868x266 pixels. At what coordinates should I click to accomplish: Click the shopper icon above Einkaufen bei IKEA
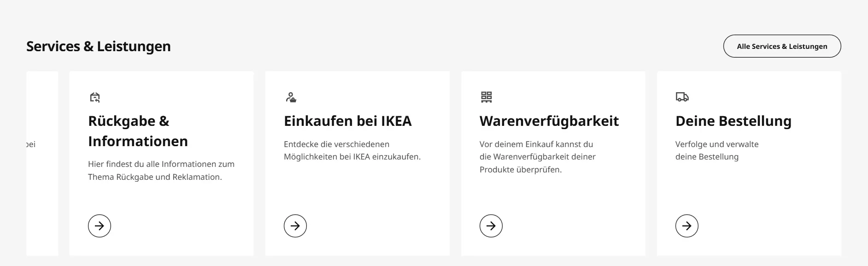click(291, 97)
